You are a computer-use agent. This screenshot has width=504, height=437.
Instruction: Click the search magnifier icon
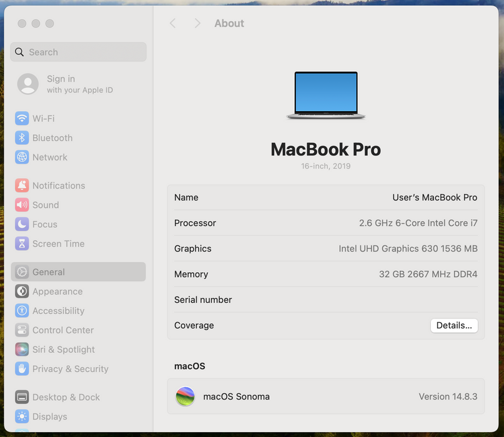tap(19, 52)
